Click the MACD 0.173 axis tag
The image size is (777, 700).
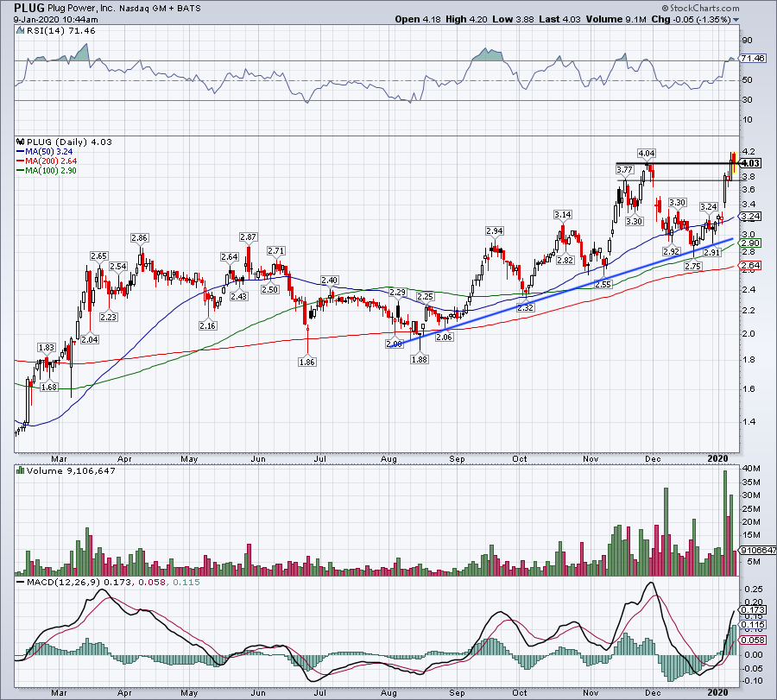(x=752, y=609)
